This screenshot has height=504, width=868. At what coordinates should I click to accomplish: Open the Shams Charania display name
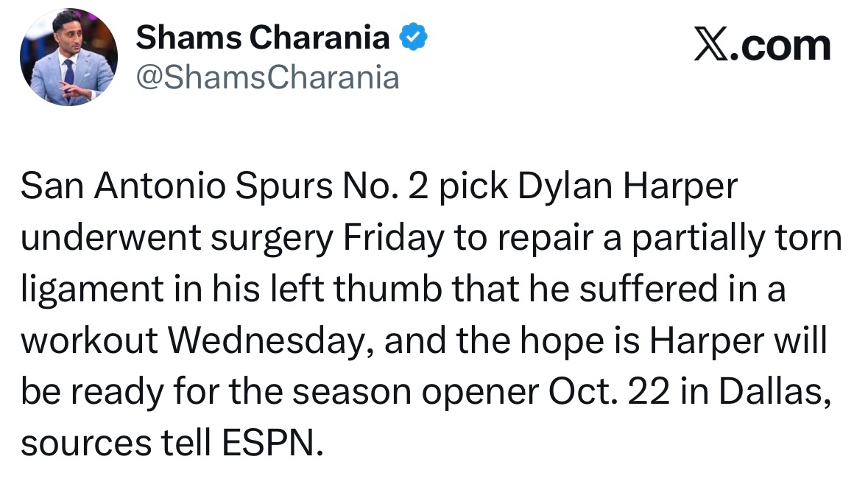point(262,37)
